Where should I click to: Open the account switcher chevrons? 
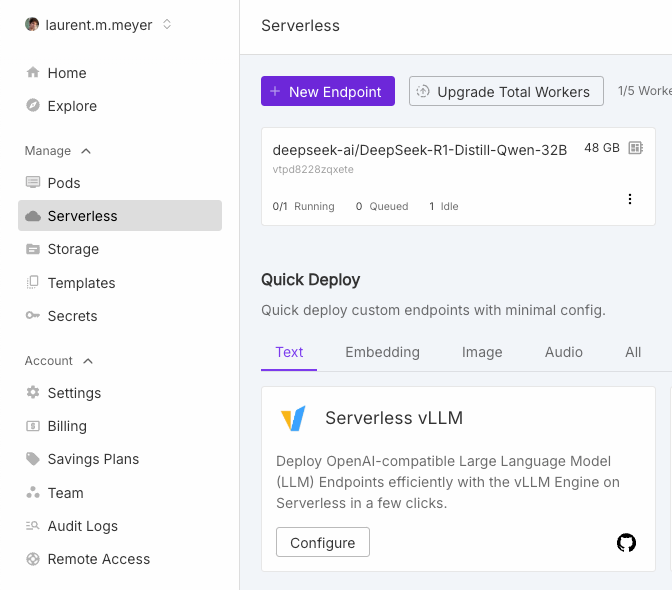tap(167, 24)
